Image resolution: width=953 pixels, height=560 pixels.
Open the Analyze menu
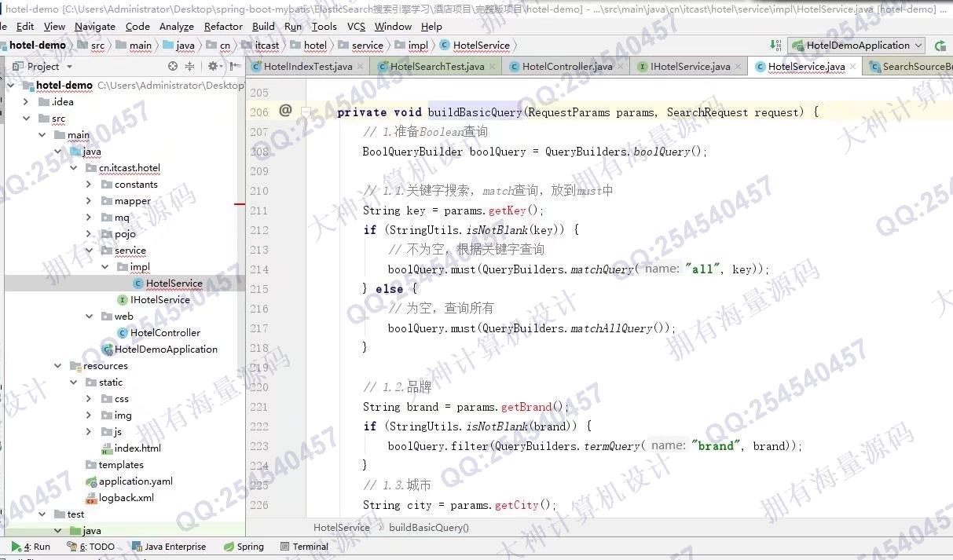pos(177,26)
